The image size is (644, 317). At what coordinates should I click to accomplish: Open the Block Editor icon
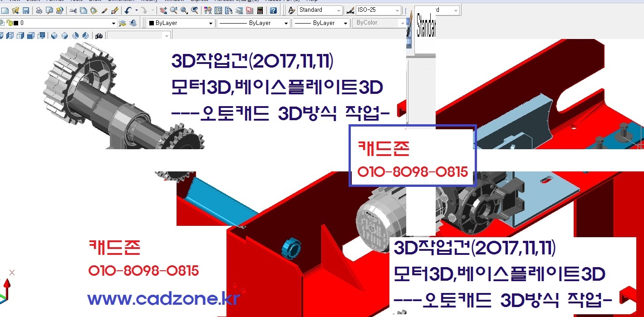coord(115,10)
